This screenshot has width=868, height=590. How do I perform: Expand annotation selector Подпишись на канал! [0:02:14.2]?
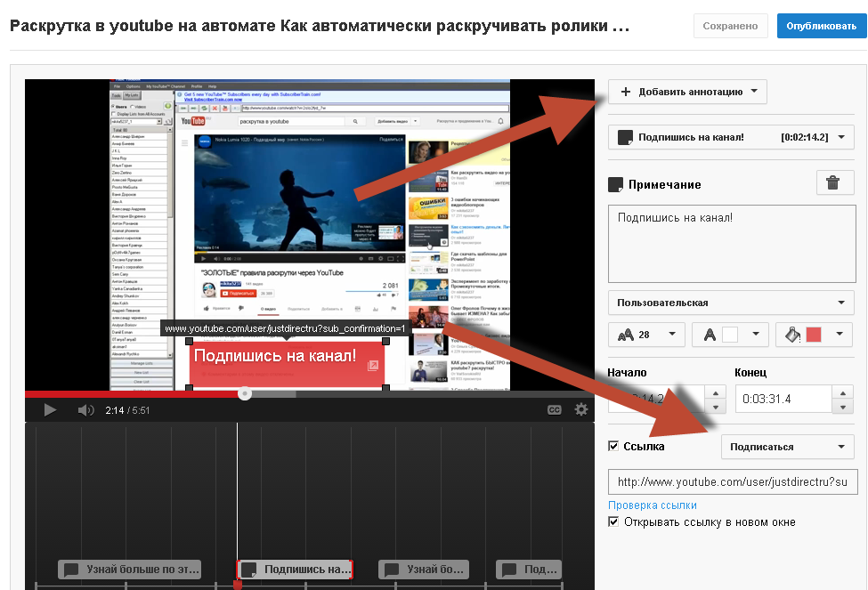pos(731,137)
